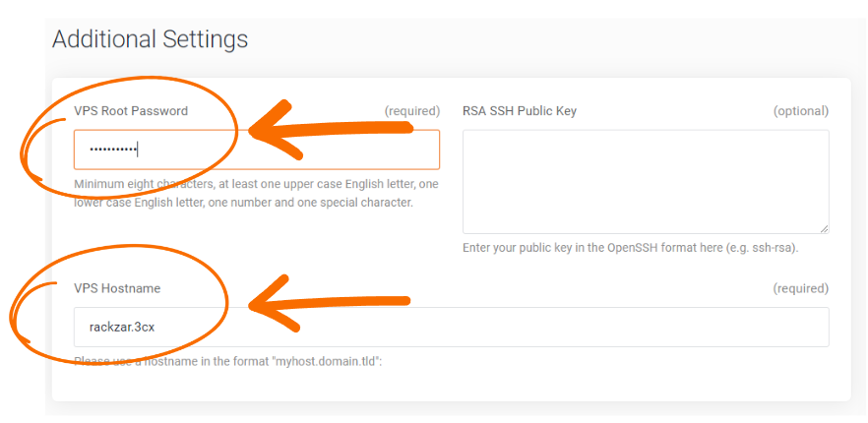Click the orange arrow pointing at password field
Screen dimensions: 868x423
point(331,131)
